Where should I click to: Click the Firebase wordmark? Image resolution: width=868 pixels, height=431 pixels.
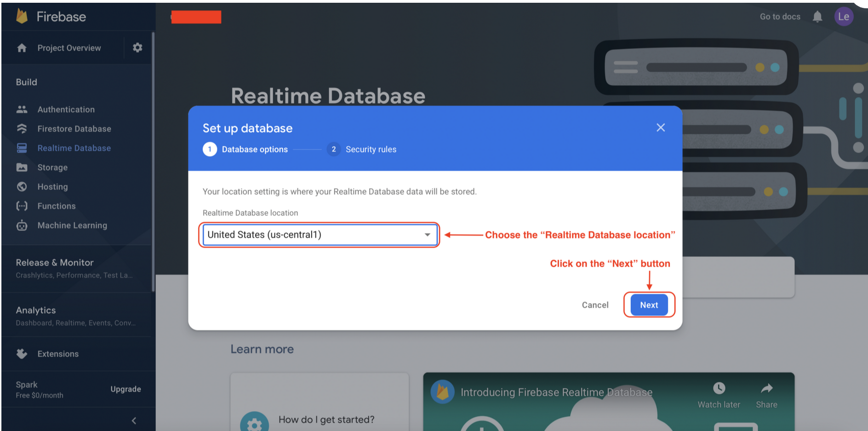point(61,17)
